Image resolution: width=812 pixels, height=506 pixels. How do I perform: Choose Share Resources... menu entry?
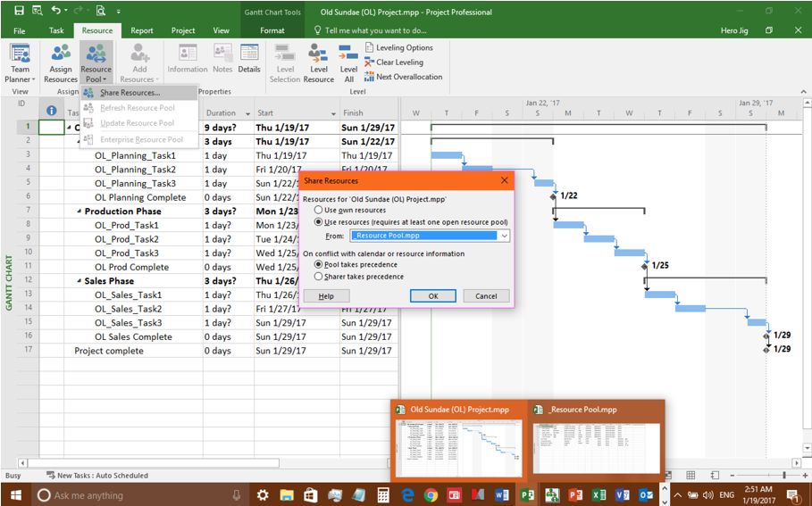138,93
